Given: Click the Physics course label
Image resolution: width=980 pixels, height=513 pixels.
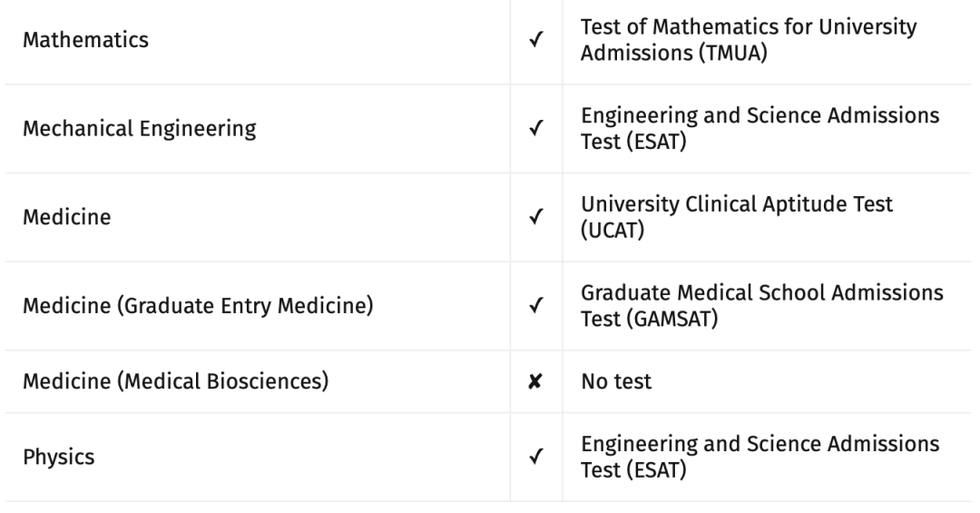Looking at the screenshot, I should [x=59, y=458].
